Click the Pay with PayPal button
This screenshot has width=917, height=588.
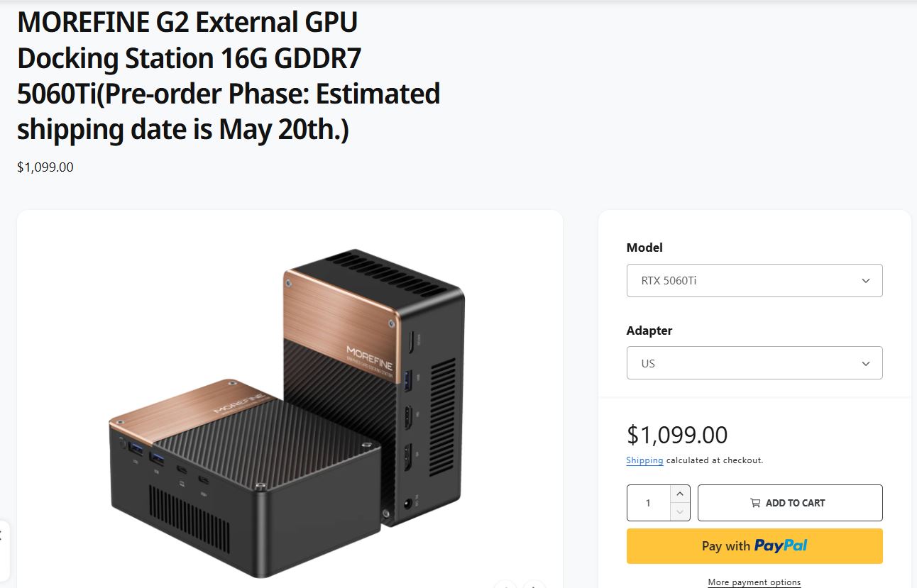pyautogui.click(x=754, y=545)
